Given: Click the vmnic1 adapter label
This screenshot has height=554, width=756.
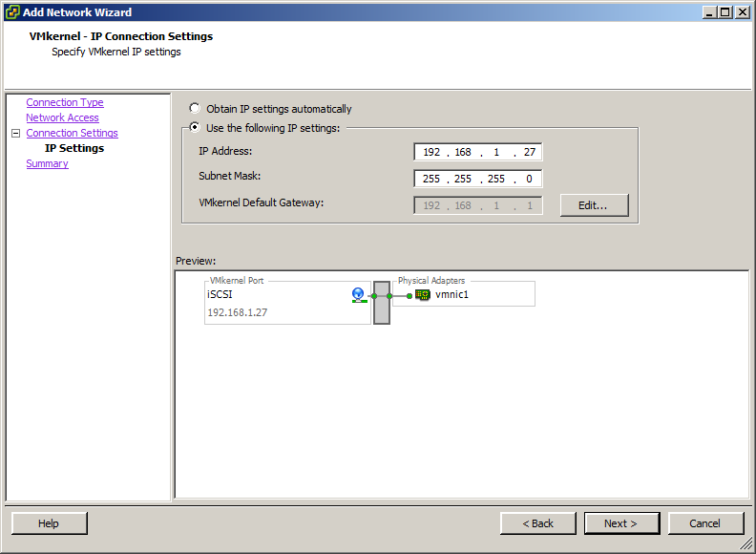Looking at the screenshot, I should pyautogui.click(x=451, y=294).
